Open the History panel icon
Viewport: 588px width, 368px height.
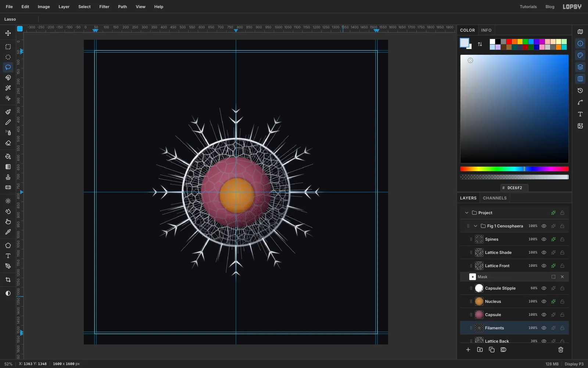click(580, 91)
